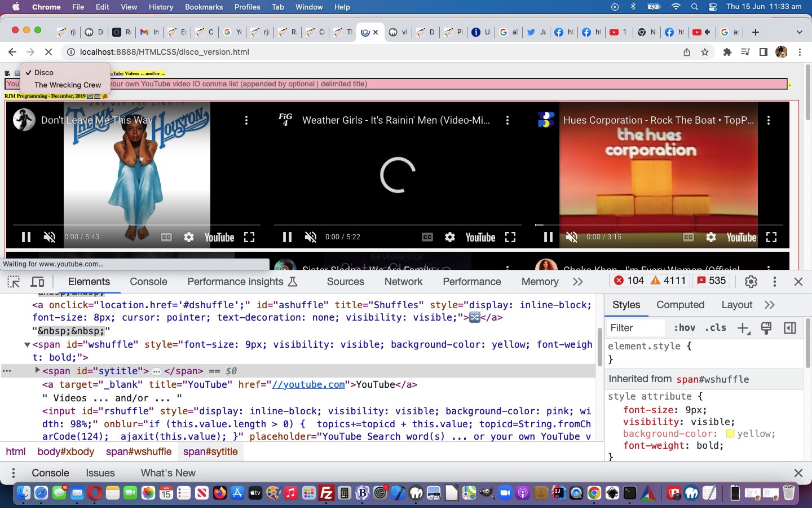Image resolution: width=812 pixels, height=508 pixels.
Task: Open DevTools three-dot customize menu
Action: click(775, 281)
